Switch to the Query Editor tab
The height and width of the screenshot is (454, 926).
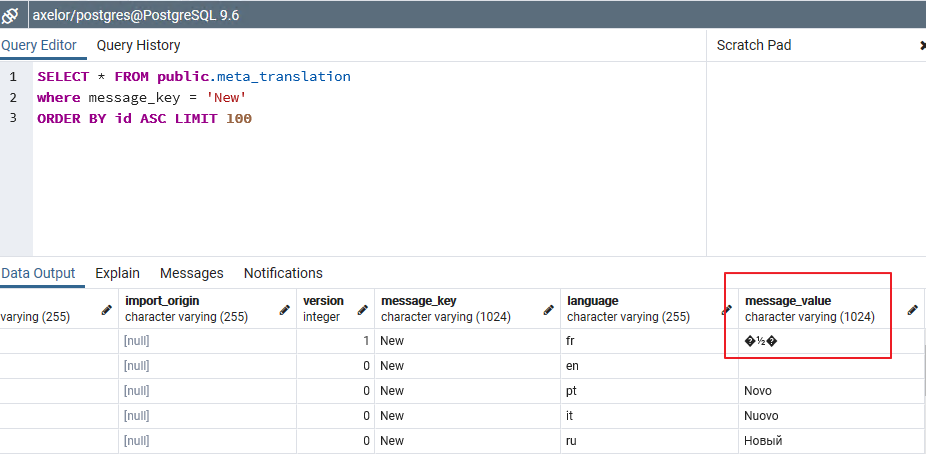click(39, 45)
